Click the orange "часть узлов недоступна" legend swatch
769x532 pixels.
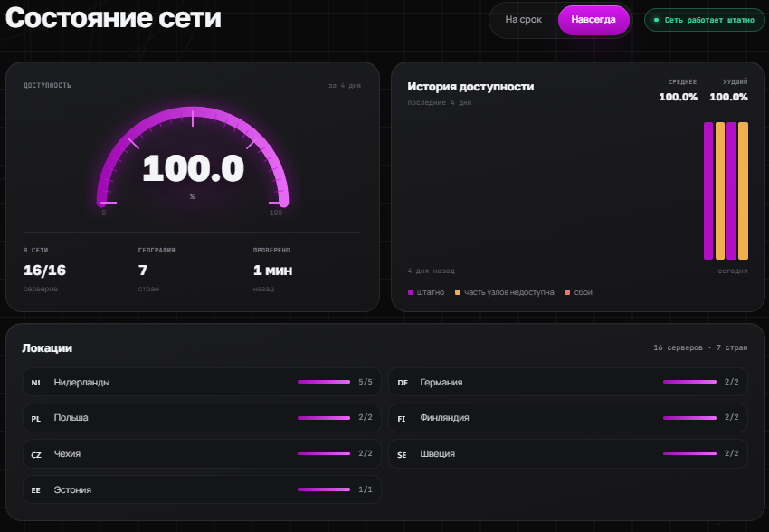tap(458, 292)
